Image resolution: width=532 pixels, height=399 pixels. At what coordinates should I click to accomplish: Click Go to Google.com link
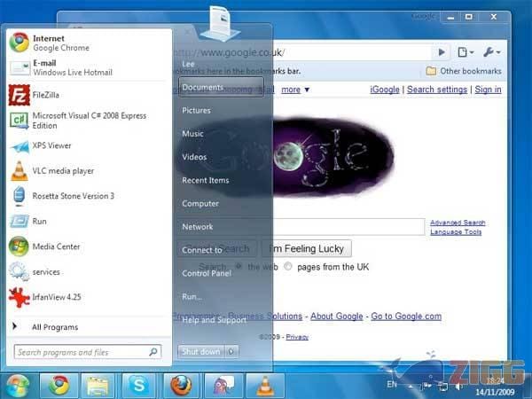tap(406, 317)
